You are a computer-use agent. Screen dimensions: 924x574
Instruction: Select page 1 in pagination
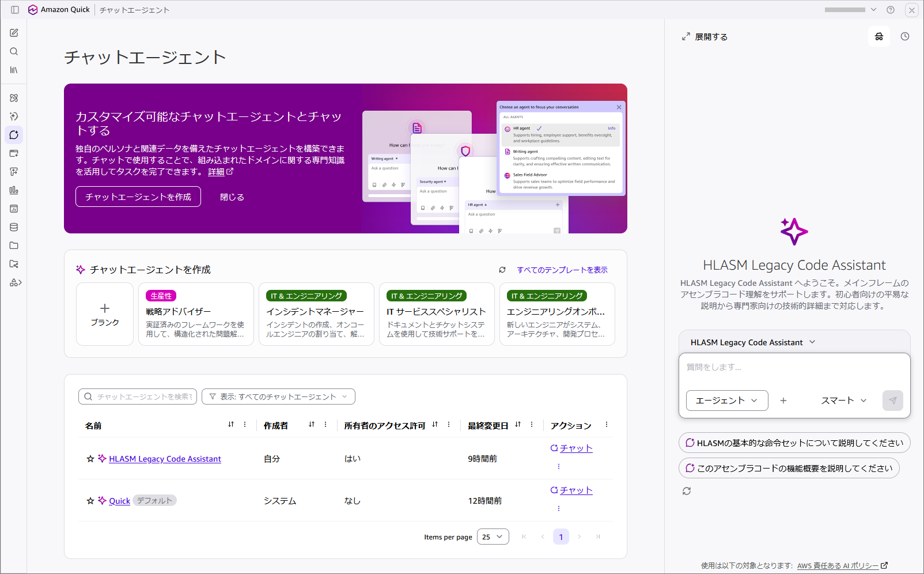pos(561,537)
